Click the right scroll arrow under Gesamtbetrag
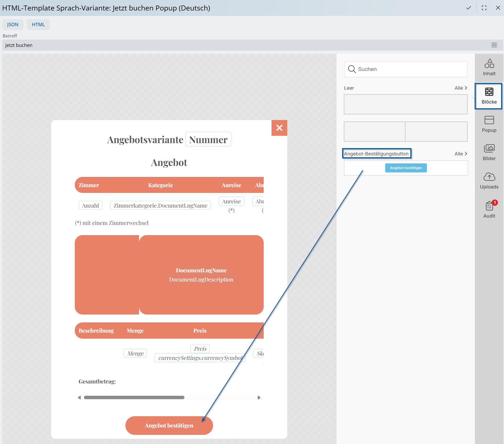The image size is (504, 444). pos(259,398)
